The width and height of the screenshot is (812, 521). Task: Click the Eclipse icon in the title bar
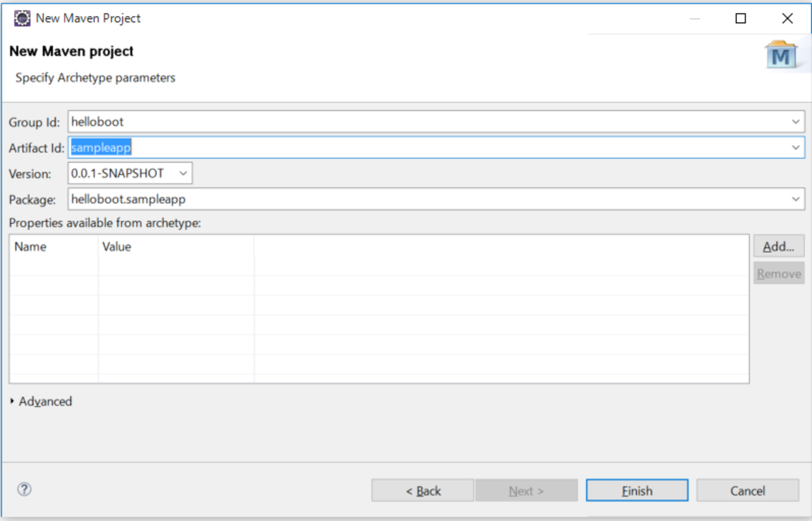click(x=22, y=18)
